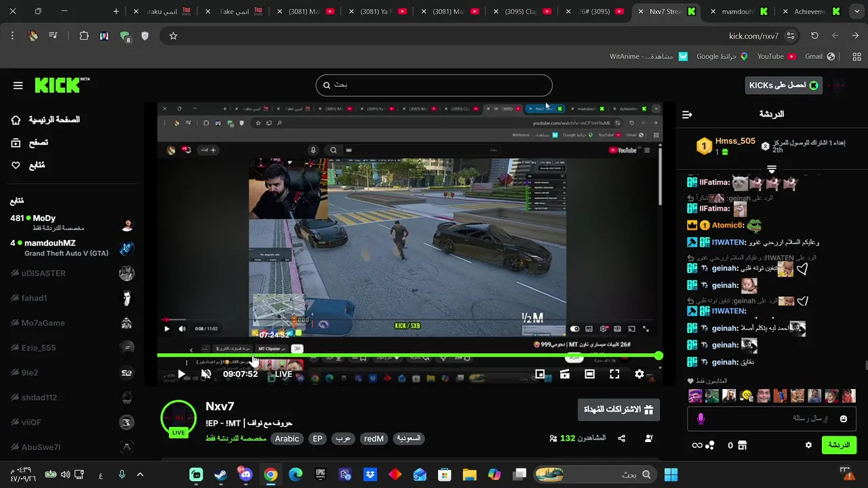Open the channel shop icon
Screen dimensions: 868x488
[743, 445]
